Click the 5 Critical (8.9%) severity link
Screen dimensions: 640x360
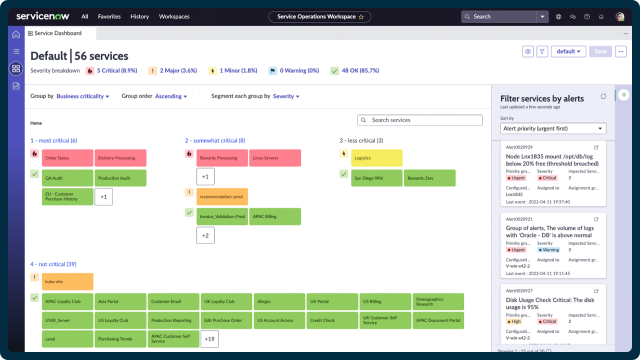(117, 71)
